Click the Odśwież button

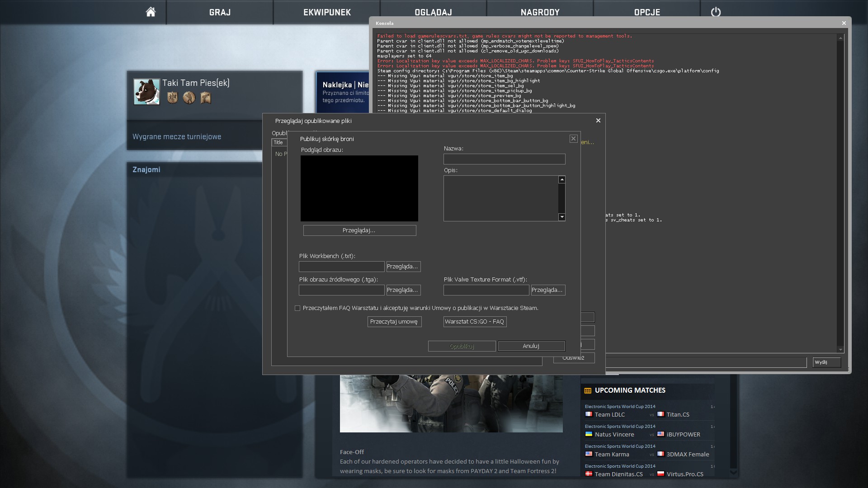point(574,358)
